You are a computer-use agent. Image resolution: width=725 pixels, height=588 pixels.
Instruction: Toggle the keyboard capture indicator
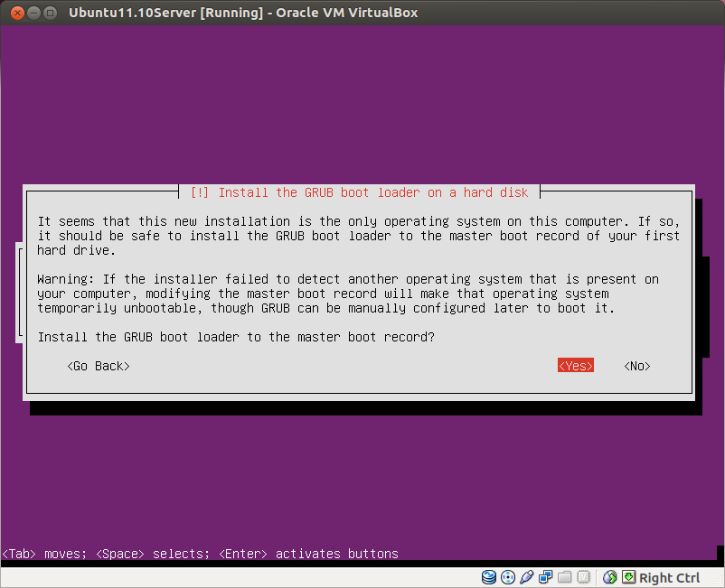point(626,577)
